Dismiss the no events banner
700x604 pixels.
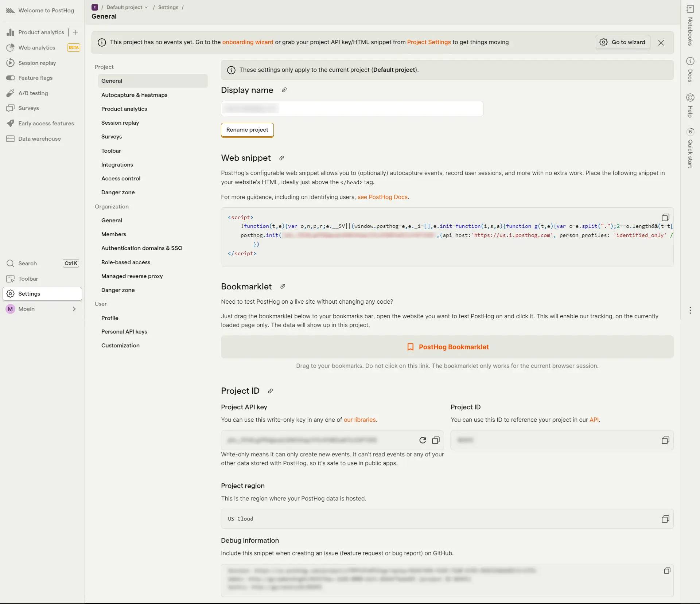pyautogui.click(x=661, y=43)
